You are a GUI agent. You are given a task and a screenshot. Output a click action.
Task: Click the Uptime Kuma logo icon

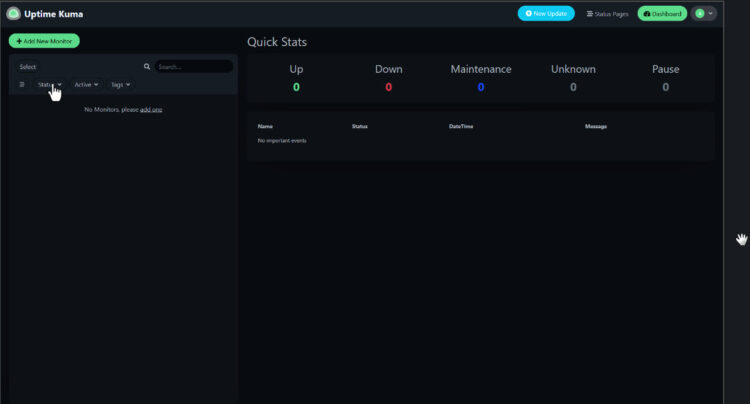pos(14,14)
